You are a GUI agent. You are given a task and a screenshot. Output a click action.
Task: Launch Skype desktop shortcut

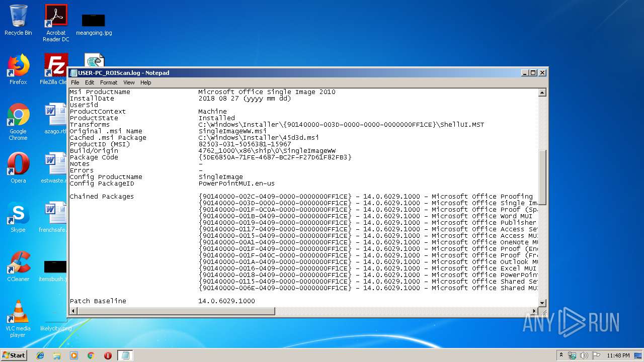pyautogui.click(x=18, y=217)
